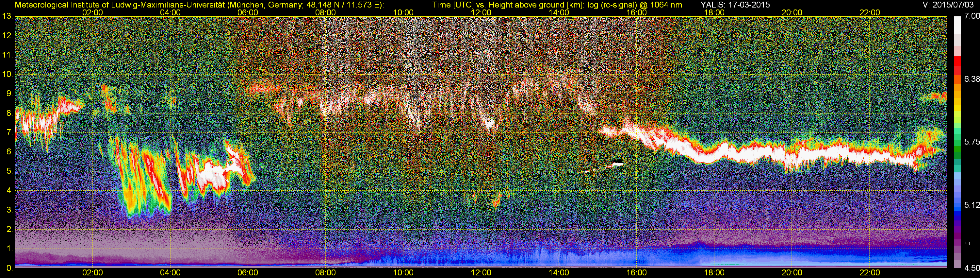Viewport: 980px width, 278px height.
Task: Click the 12 km height axis label
Action: (x=7, y=36)
